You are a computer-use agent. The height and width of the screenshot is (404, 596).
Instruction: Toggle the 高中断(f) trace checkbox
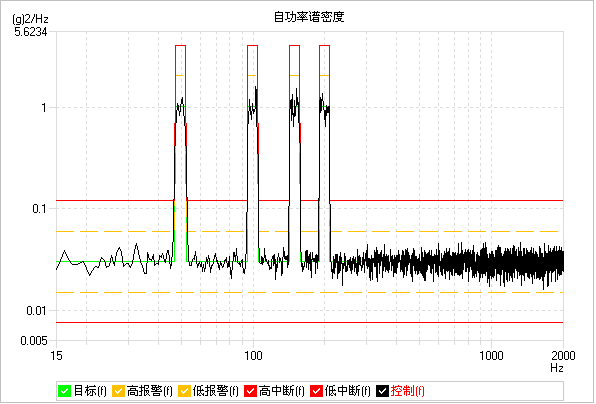tap(250, 391)
